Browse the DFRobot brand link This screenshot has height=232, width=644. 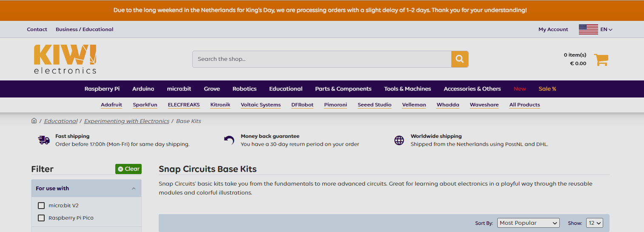pos(302,105)
